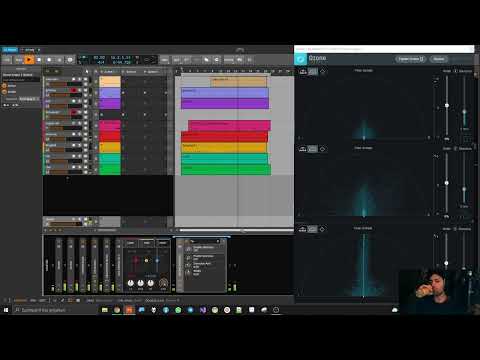This screenshot has width=480, height=360.
Task: Click the Stereoize amount slider in middle Ozone instance
Action: click(x=464, y=189)
